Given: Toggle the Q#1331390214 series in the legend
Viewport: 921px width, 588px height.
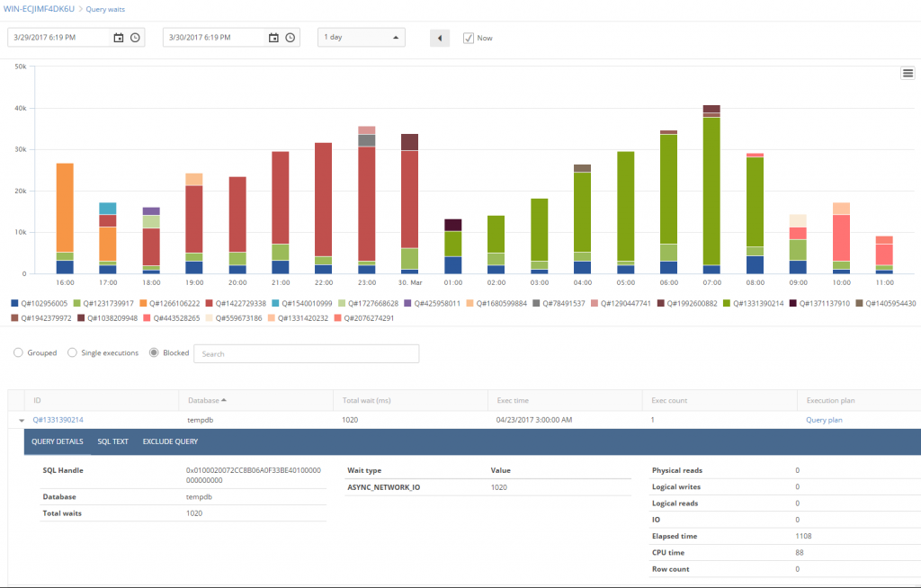Looking at the screenshot, I should coord(758,303).
